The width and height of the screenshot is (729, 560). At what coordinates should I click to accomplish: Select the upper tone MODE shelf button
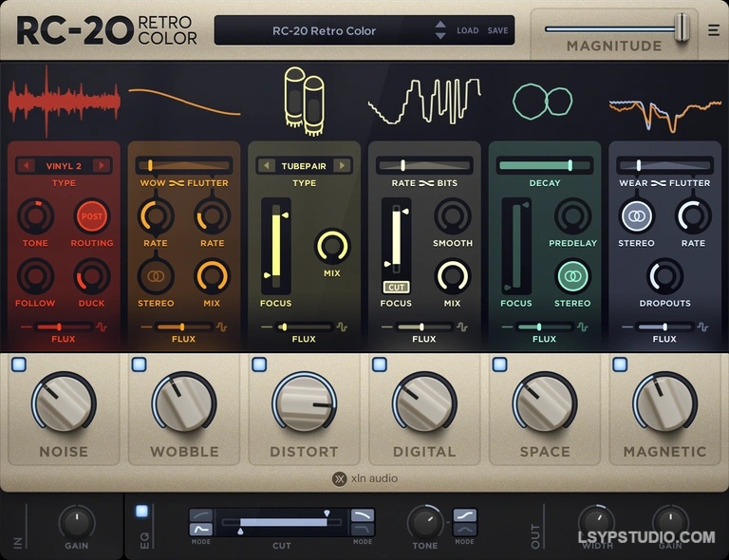[x=464, y=515]
